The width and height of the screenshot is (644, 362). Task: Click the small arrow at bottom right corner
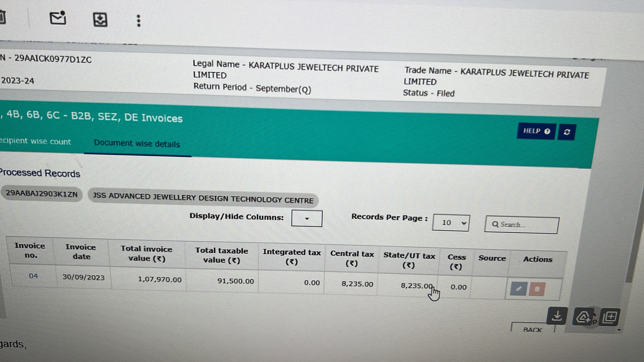(619, 330)
